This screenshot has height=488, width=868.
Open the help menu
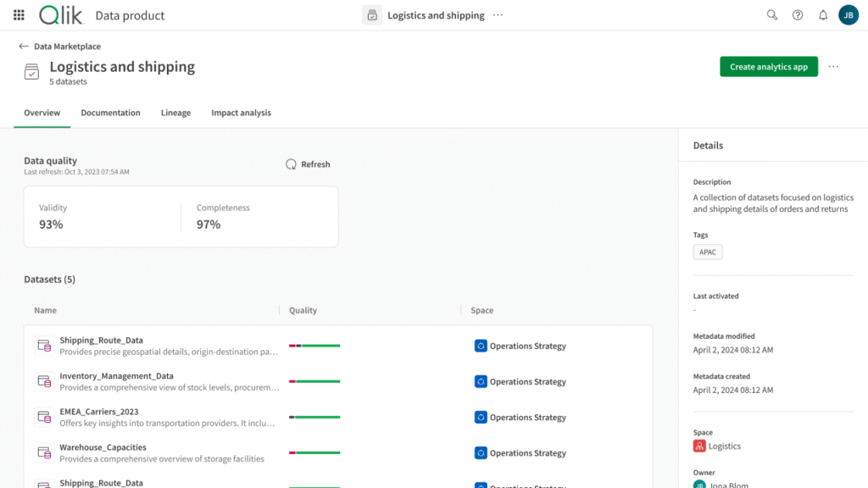[x=797, y=15]
